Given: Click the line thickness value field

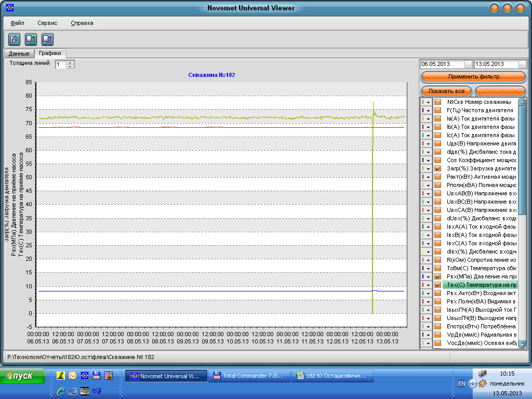Looking at the screenshot, I should [x=61, y=64].
